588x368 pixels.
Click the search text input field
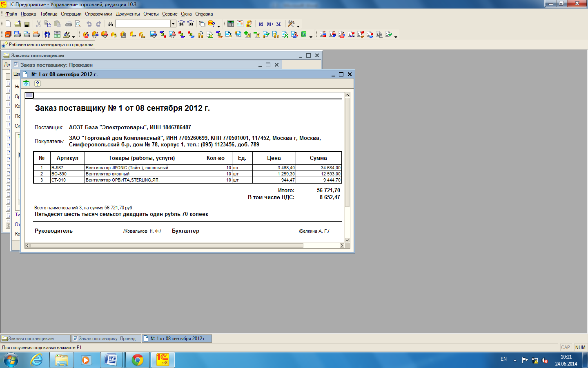(x=143, y=24)
